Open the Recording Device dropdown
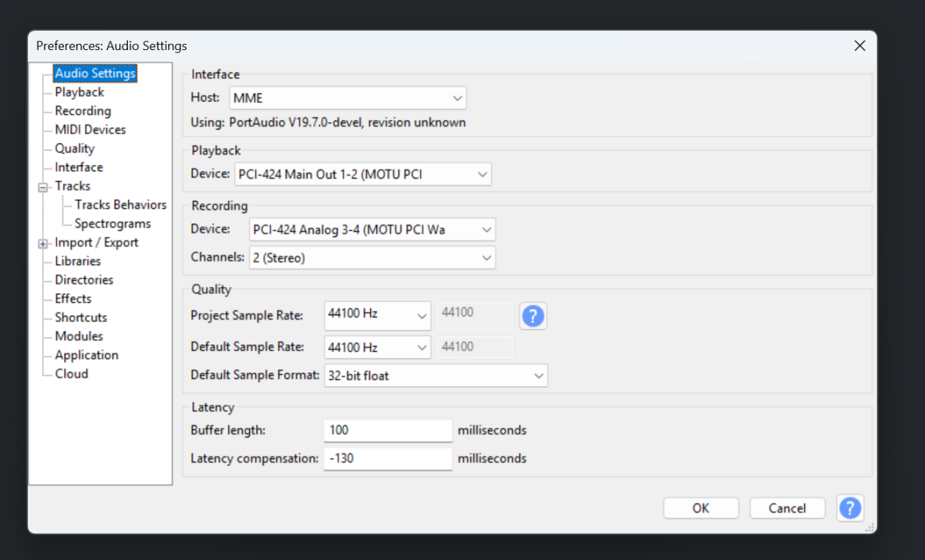The height and width of the screenshot is (560, 925). [372, 230]
